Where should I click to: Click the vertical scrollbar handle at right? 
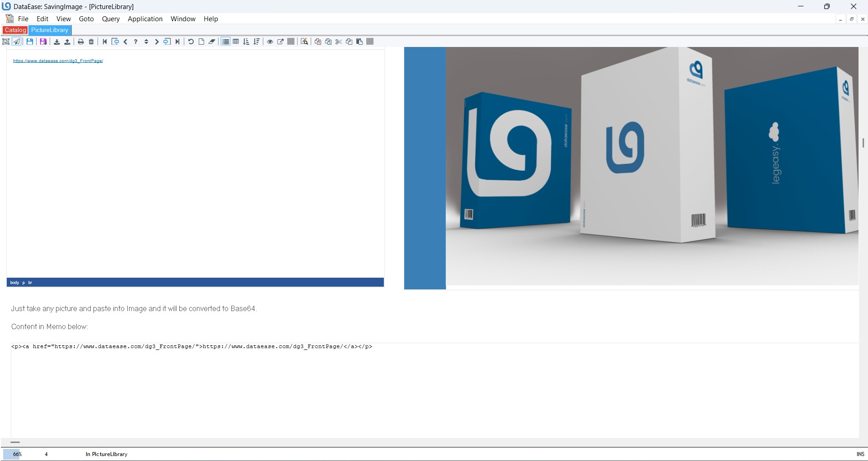click(x=863, y=143)
